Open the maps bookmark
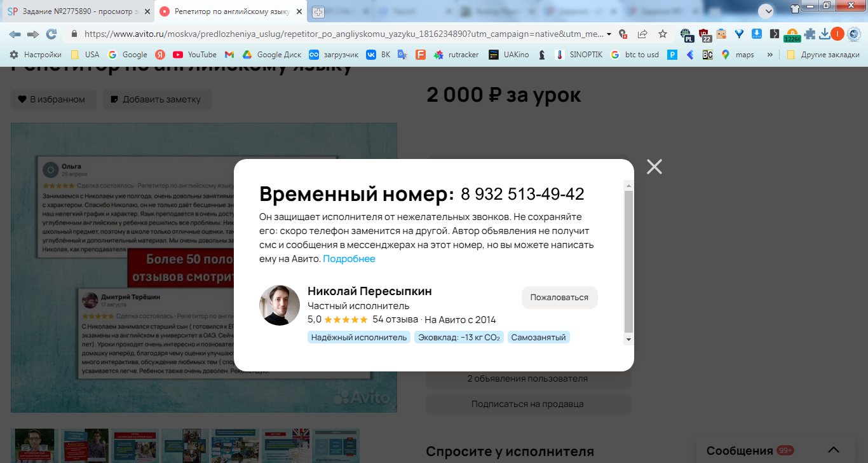The width and height of the screenshot is (868, 463). (738, 55)
